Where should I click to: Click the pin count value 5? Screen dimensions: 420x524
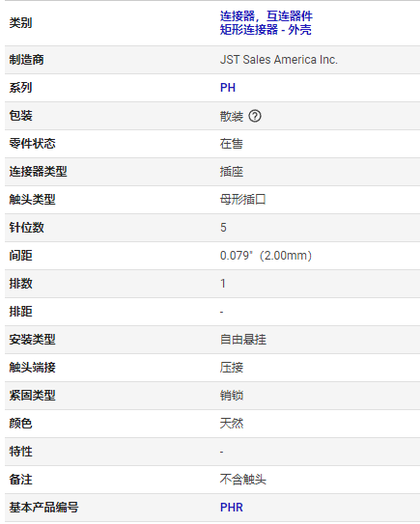click(x=223, y=228)
